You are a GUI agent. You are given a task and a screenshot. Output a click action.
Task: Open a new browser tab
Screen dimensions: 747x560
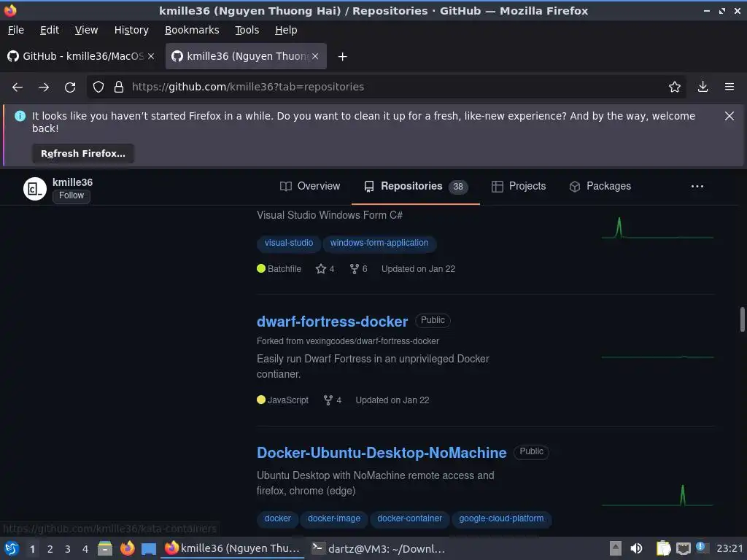tap(342, 57)
